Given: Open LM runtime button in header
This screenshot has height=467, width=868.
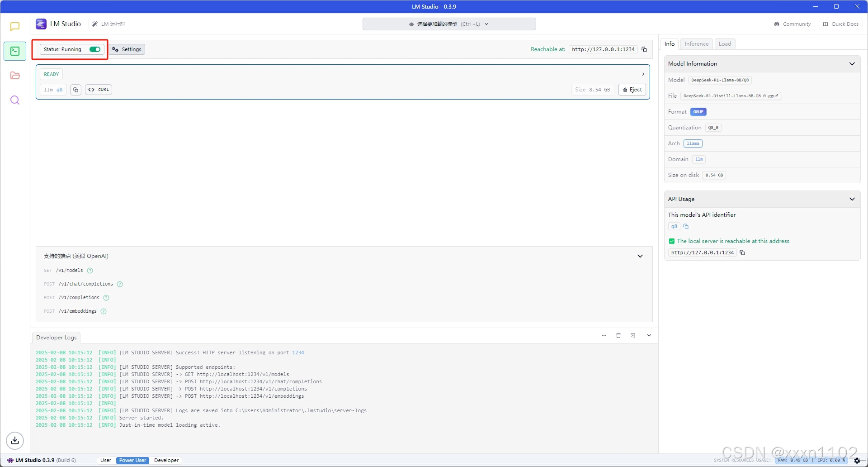Looking at the screenshot, I should point(108,24).
